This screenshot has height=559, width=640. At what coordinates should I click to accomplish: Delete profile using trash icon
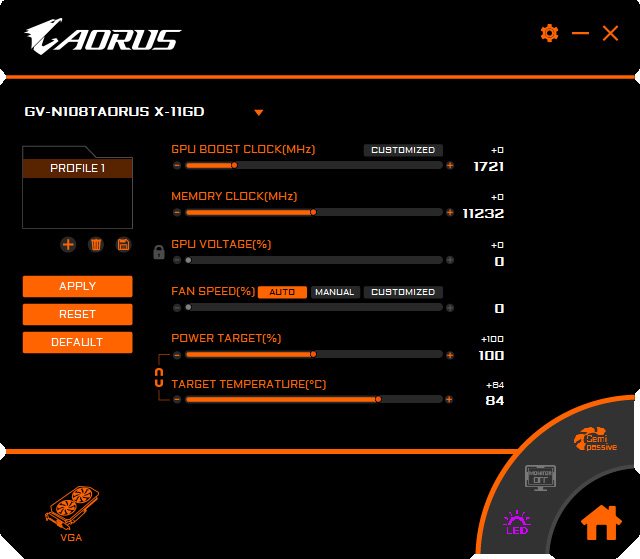(96, 244)
